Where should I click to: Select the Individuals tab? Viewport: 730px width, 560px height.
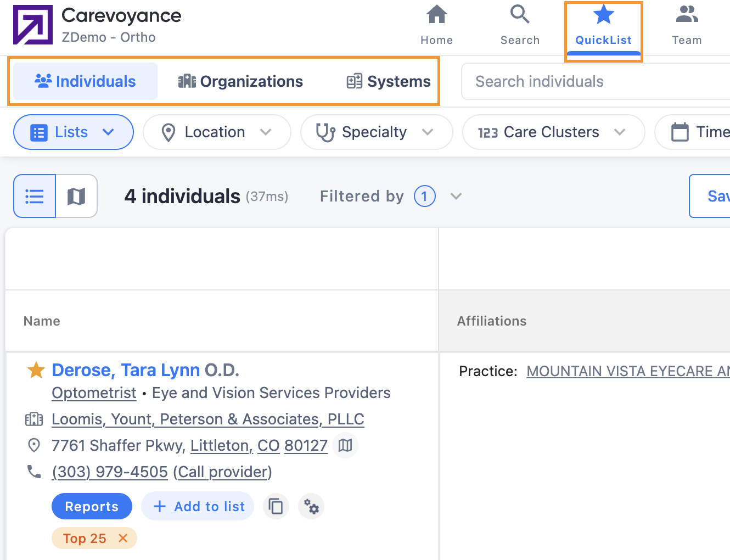coord(85,81)
